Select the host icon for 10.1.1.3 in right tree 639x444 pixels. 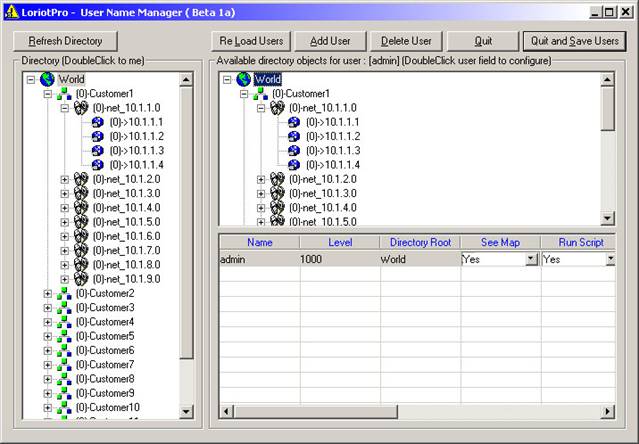(294, 151)
